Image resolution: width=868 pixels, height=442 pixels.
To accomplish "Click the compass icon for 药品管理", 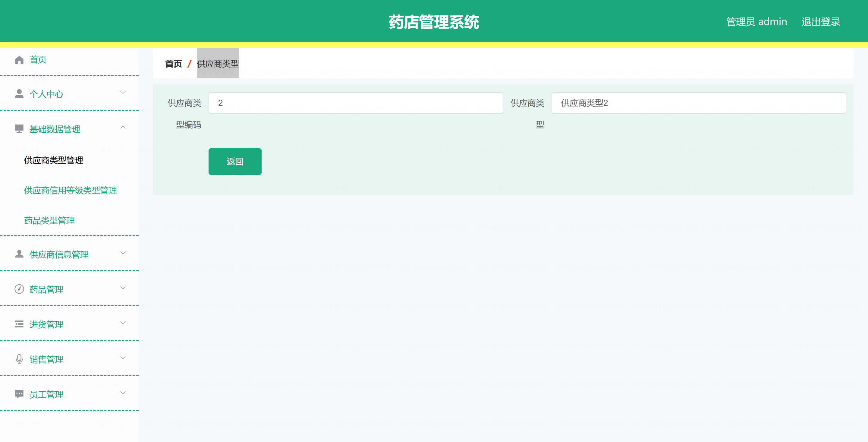I will coord(19,289).
